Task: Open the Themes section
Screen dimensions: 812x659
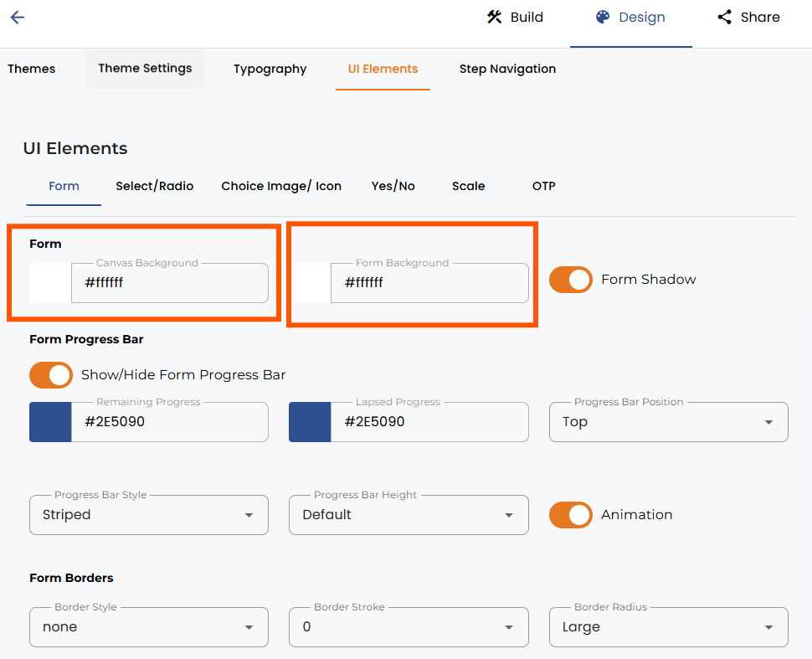Action: click(x=32, y=69)
